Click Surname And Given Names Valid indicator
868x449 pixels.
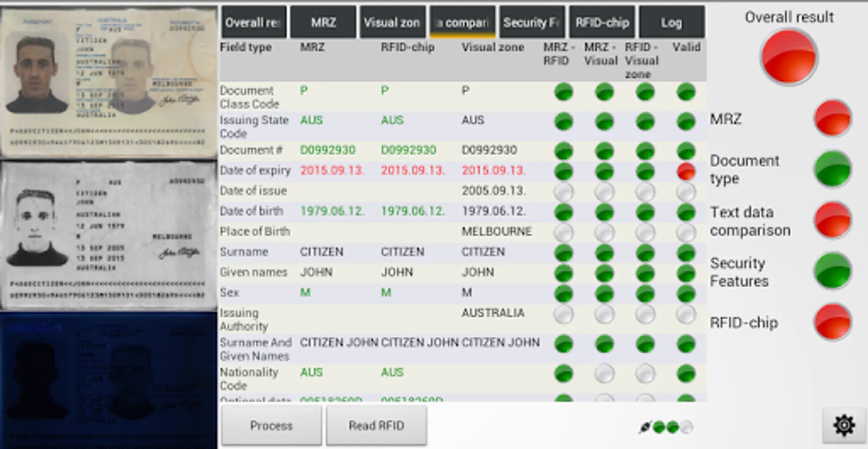tap(686, 344)
